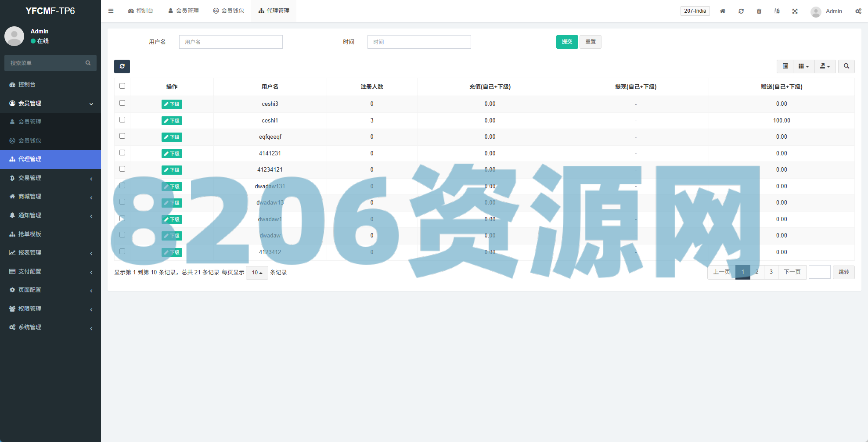Click the 用户名 search input field
Image resolution: width=868 pixels, height=442 pixels.
click(x=231, y=42)
